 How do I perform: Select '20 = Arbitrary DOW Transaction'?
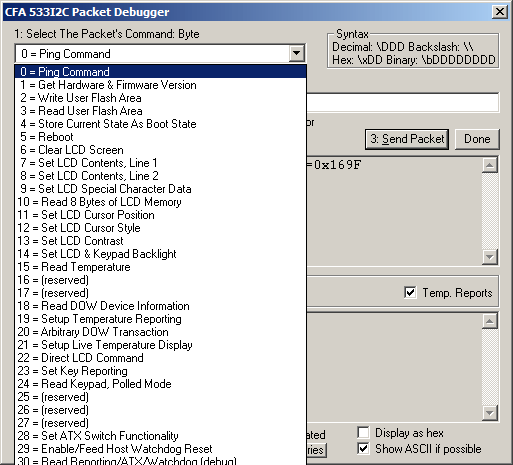pyautogui.click(x=160, y=332)
